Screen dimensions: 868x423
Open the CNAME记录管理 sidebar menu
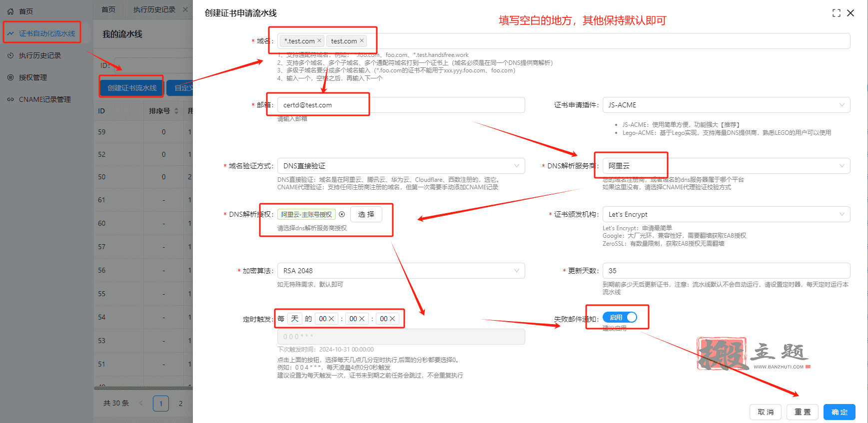tap(44, 99)
